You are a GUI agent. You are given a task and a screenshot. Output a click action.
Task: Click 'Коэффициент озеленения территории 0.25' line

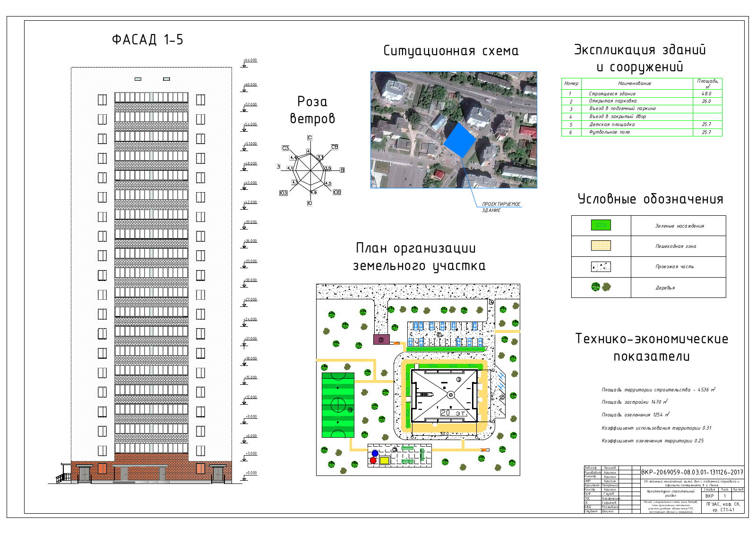(653, 441)
